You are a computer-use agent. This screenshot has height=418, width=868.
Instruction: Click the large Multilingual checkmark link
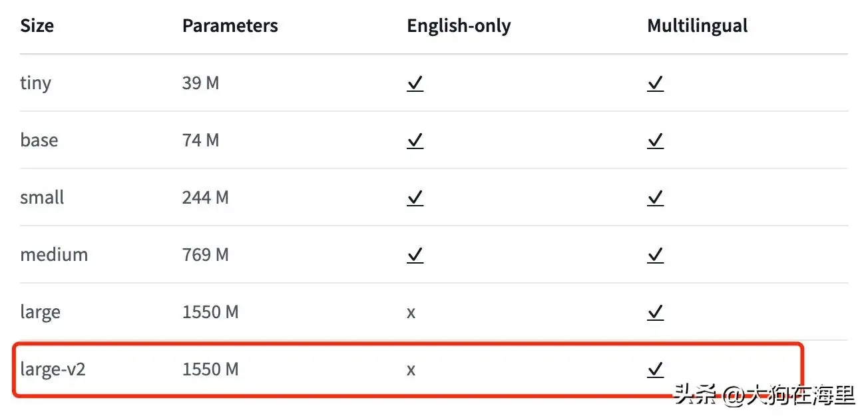coord(655,312)
